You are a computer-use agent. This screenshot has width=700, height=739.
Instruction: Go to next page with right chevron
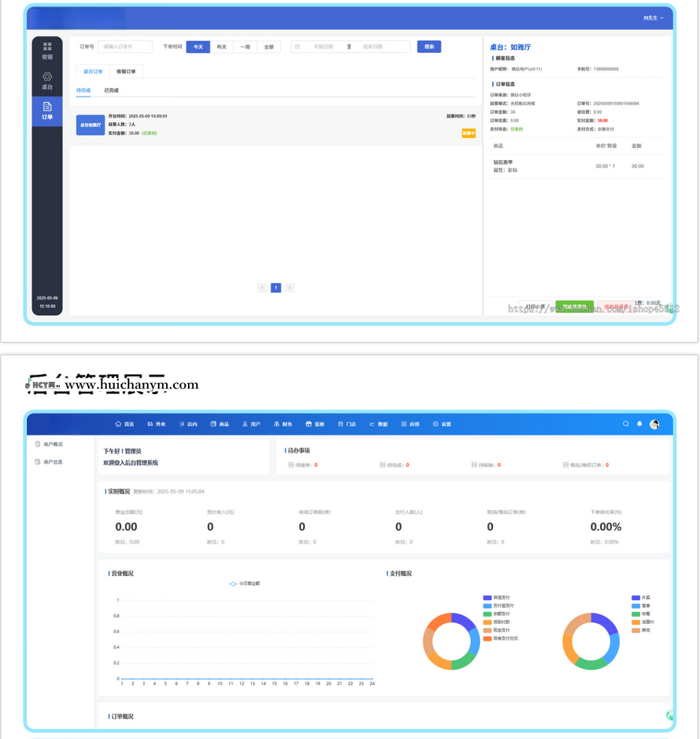[x=290, y=288]
